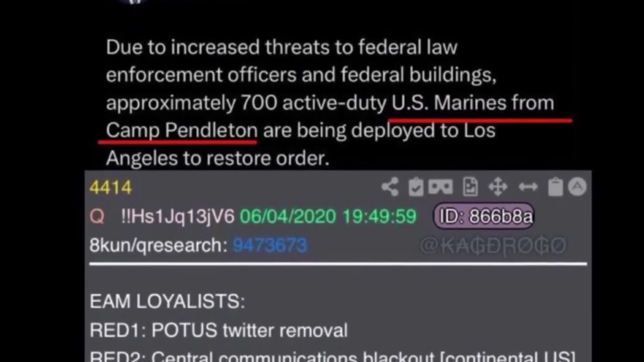
Task: Click the circled A icon
Action: pyautogui.click(x=577, y=187)
